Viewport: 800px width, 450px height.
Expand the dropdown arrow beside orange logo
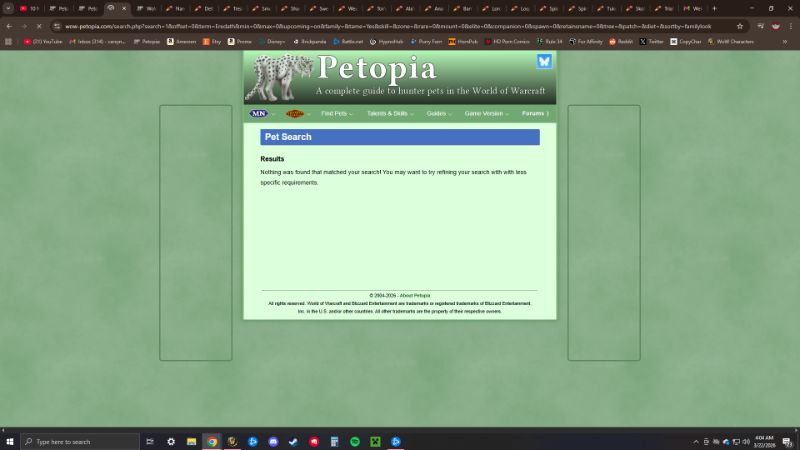point(309,114)
